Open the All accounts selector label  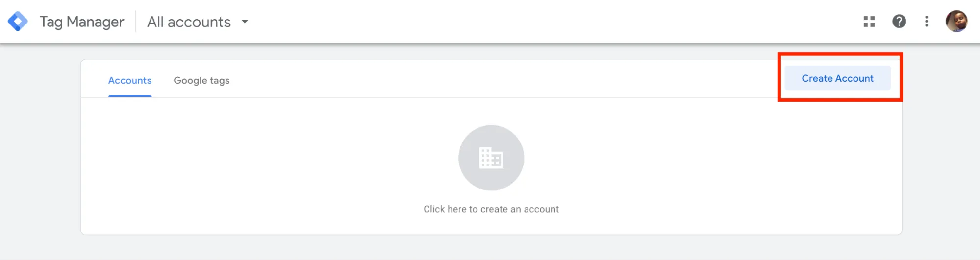pyautogui.click(x=189, y=22)
